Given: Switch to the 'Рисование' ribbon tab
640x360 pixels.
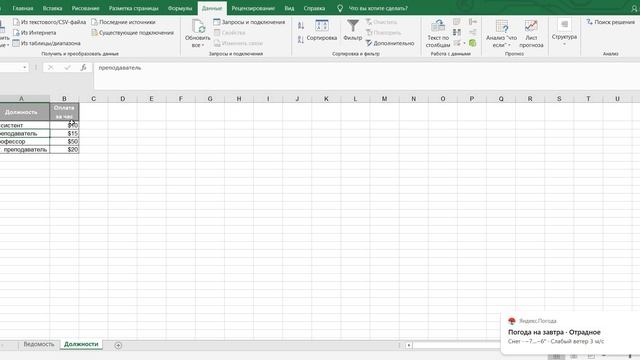Looking at the screenshot, I should click(x=85, y=8).
